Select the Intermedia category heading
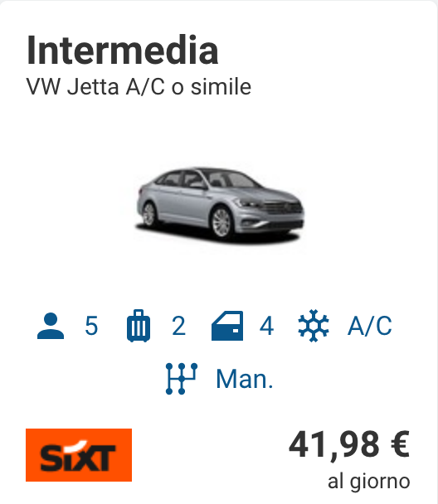Viewport: 438px width, 504px height. [x=123, y=51]
